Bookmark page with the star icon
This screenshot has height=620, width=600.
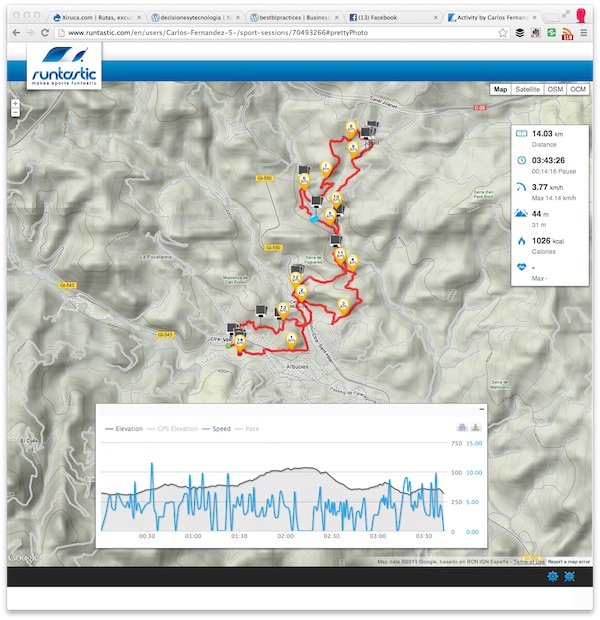point(502,32)
